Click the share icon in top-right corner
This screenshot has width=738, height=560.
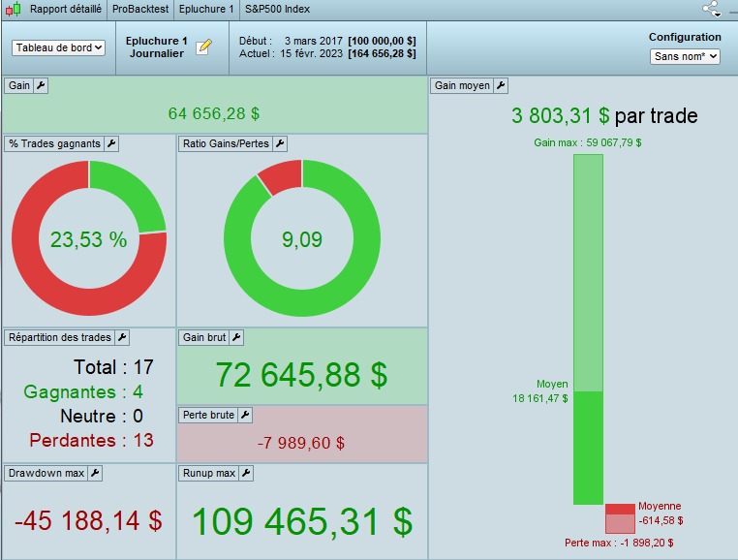pyautogui.click(x=713, y=10)
